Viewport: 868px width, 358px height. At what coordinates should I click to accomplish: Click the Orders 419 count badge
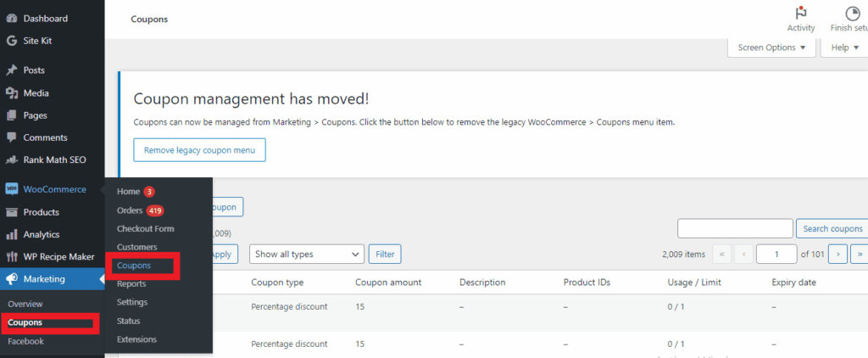click(x=155, y=210)
